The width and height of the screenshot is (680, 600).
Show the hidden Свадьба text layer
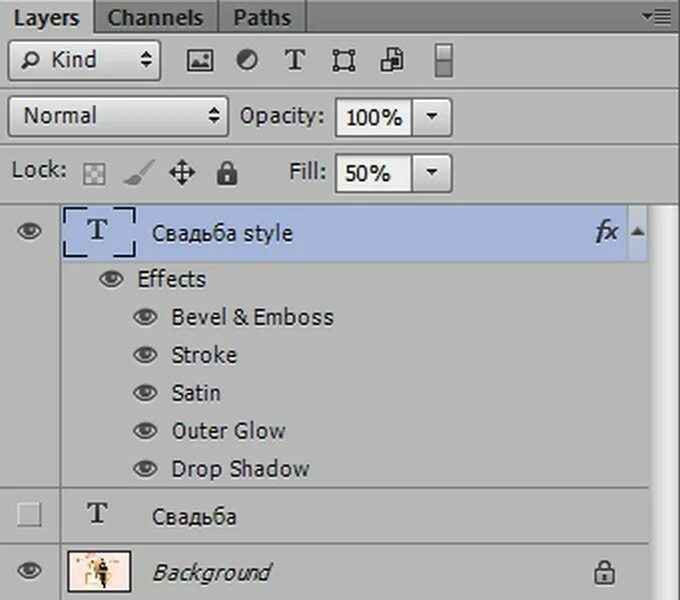point(30,515)
